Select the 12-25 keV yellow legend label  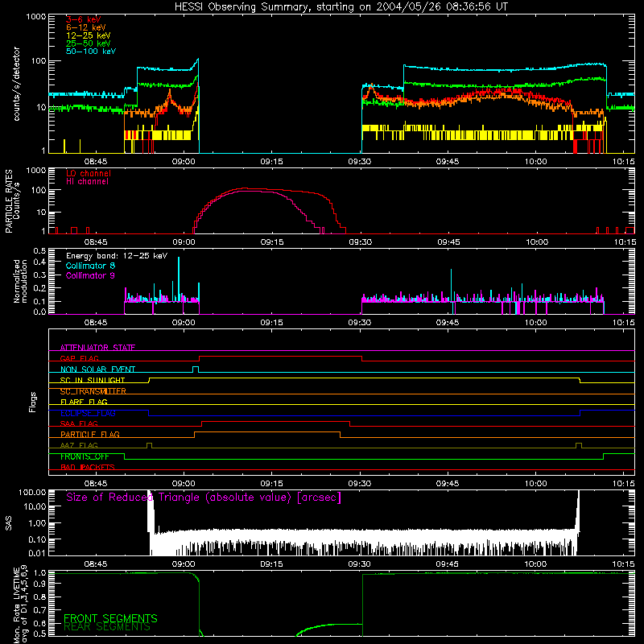pos(89,35)
